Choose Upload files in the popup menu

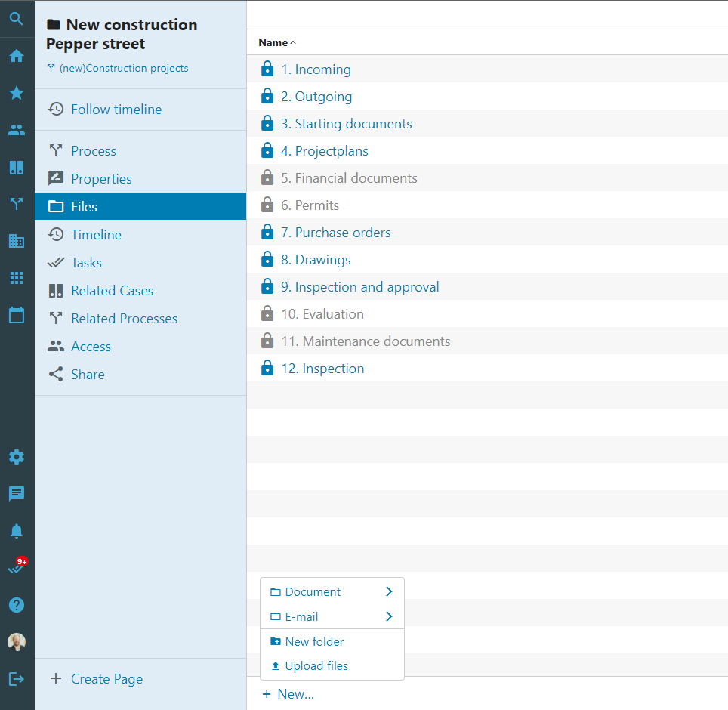(316, 666)
